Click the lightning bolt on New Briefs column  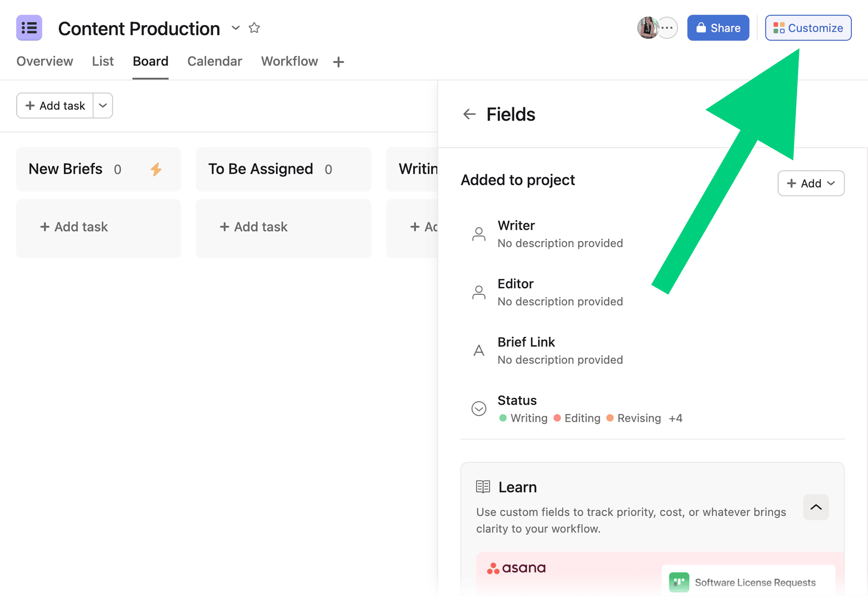pyautogui.click(x=157, y=169)
